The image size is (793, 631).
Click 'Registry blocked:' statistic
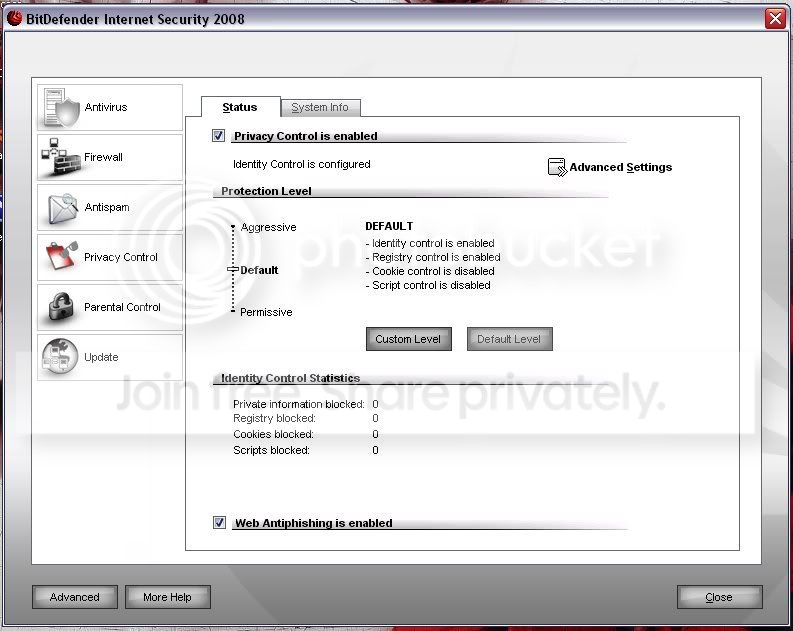[274, 418]
